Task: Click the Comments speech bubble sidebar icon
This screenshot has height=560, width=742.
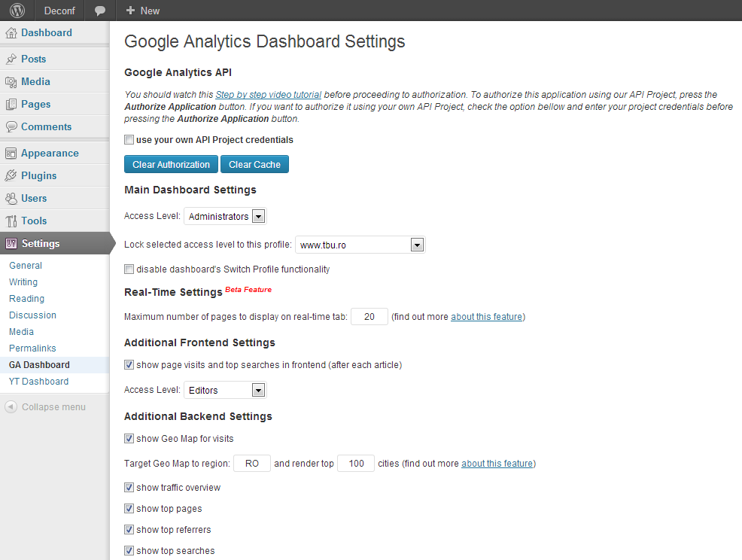Action: pos(11,127)
